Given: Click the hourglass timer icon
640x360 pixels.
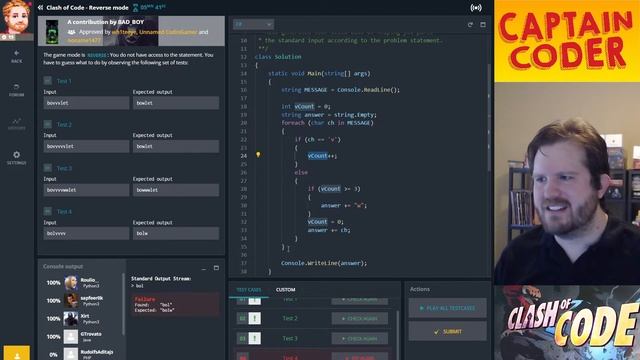Looking at the screenshot, I should pos(136,7).
